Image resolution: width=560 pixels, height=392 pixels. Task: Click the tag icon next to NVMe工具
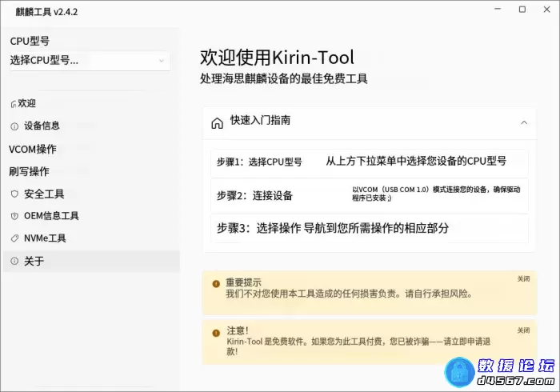coord(14,238)
